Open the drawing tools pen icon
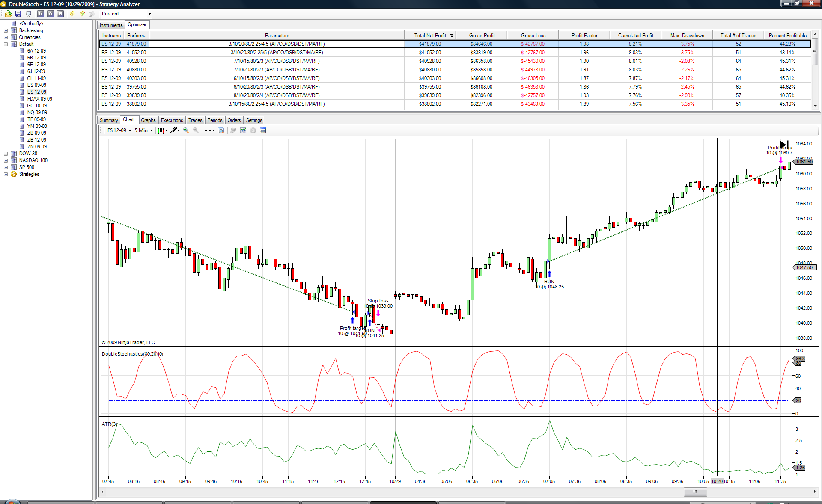The width and height of the screenshot is (822, 504). 175,130
